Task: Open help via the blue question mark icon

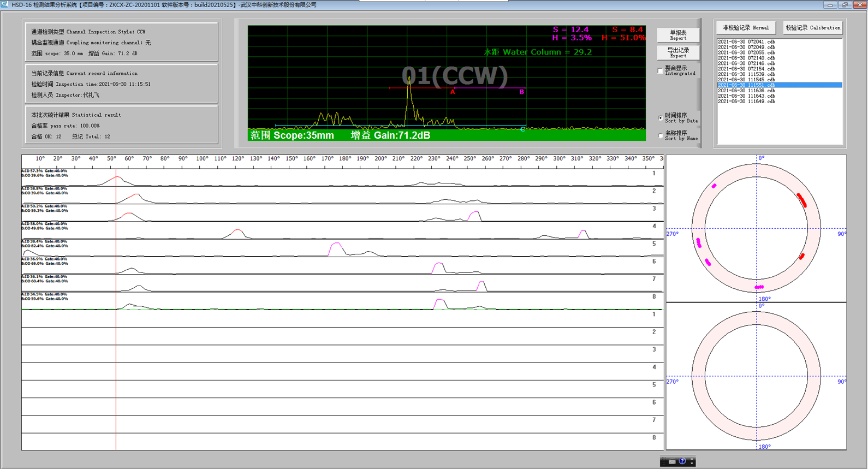Action: pyautogui.click(x=682, y=461)
